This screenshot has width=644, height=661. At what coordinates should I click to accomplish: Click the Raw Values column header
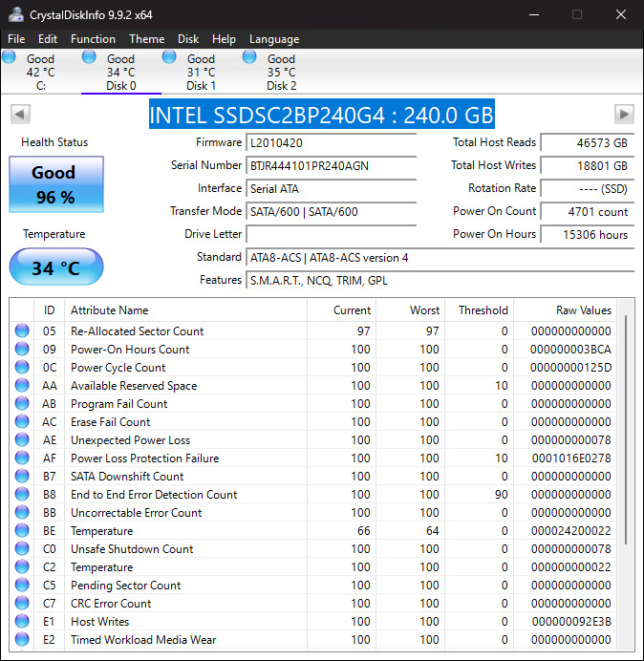point(565,310)
